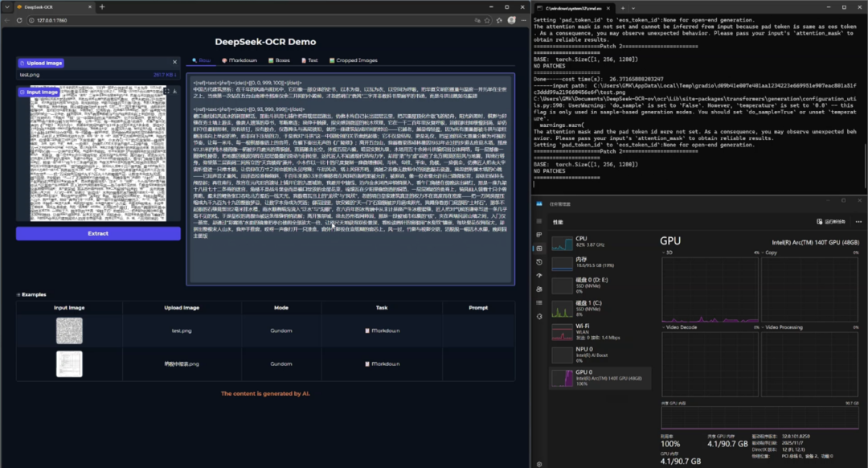Switch to the Markdown output tab
868x468 pixels.
point(240,60)
